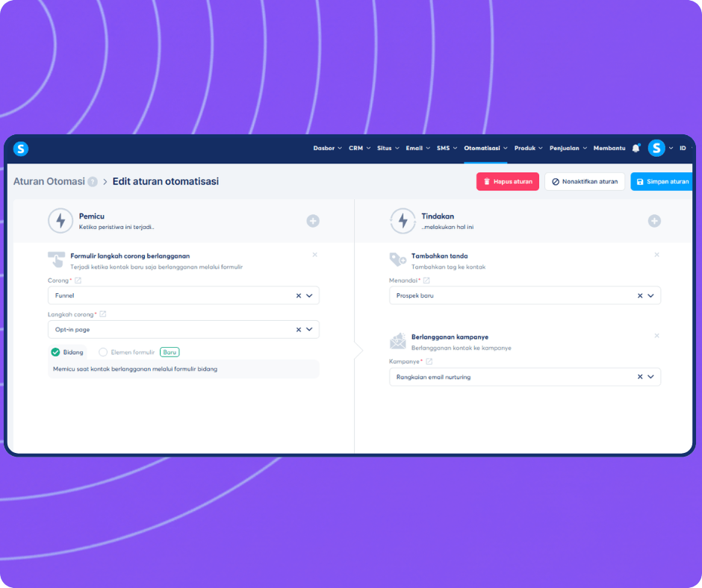Open the Otomatisasi menu
Screen dimensions: 702x588
485,148
